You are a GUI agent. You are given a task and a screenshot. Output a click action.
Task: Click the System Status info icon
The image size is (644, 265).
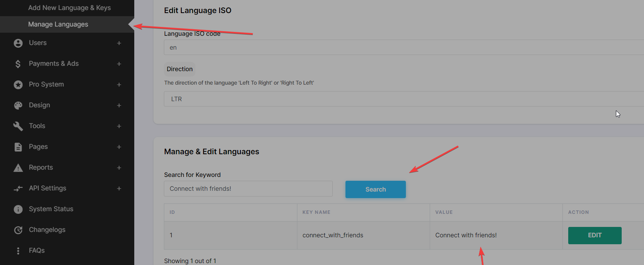click(18, 209)
